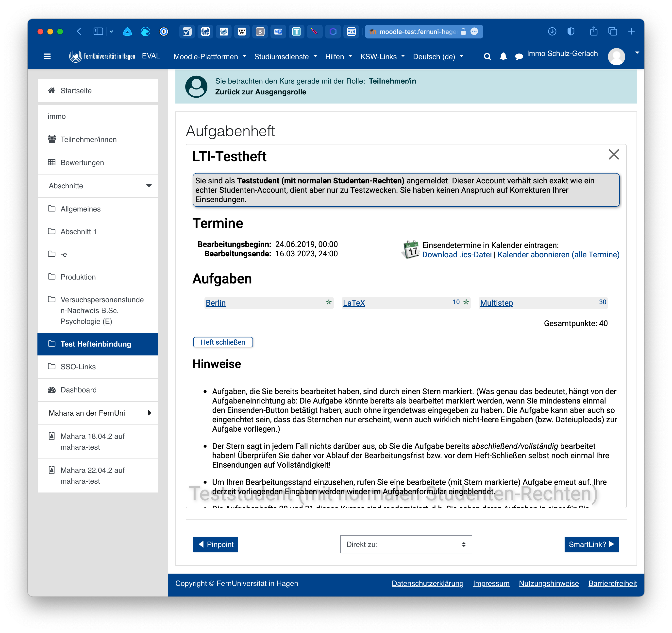Go to FernUniversität in Hagen logo home

click(102, 56)
